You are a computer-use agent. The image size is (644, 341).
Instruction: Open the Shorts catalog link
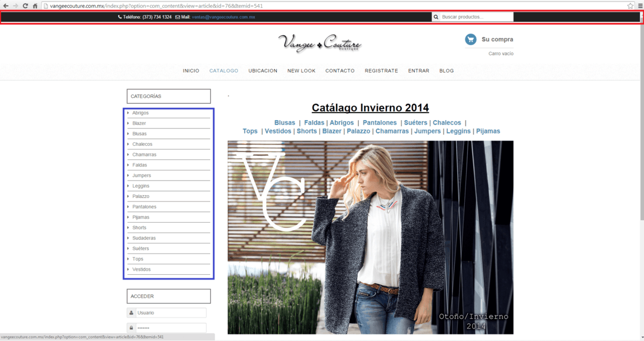(x=307, y=131)
